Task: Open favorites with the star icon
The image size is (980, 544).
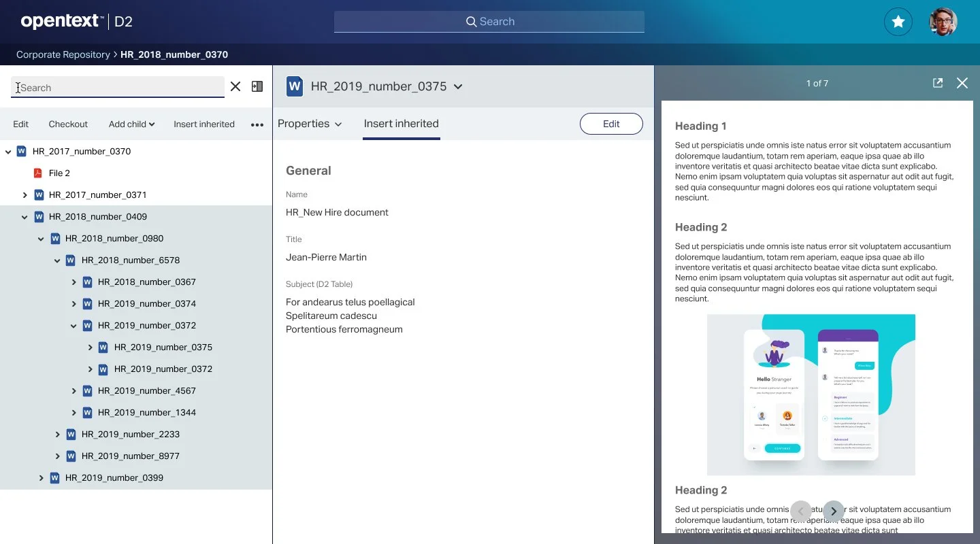Action: tap(898, 22)
